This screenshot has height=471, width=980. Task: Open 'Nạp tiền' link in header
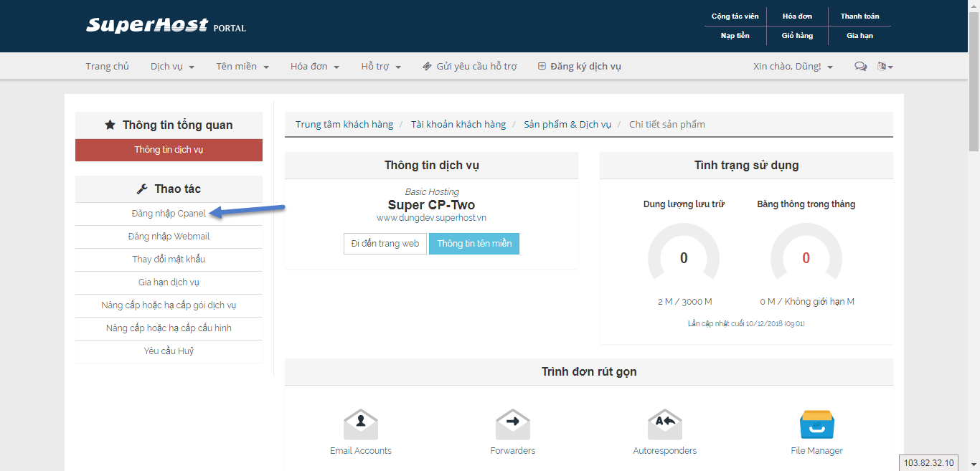[735, 36]
